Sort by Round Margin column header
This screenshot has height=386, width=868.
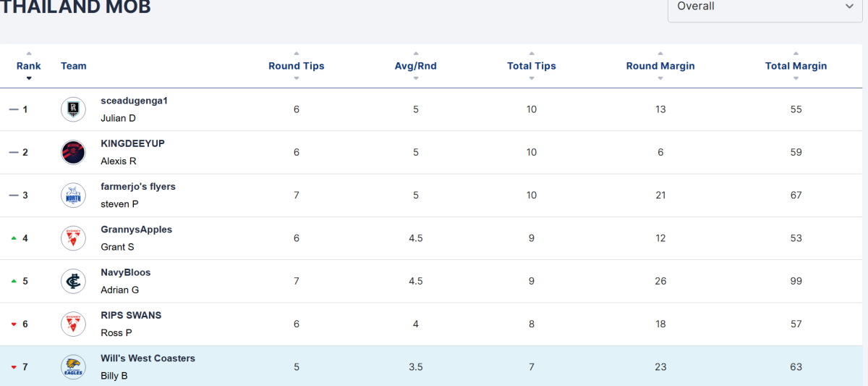(660, 66)
